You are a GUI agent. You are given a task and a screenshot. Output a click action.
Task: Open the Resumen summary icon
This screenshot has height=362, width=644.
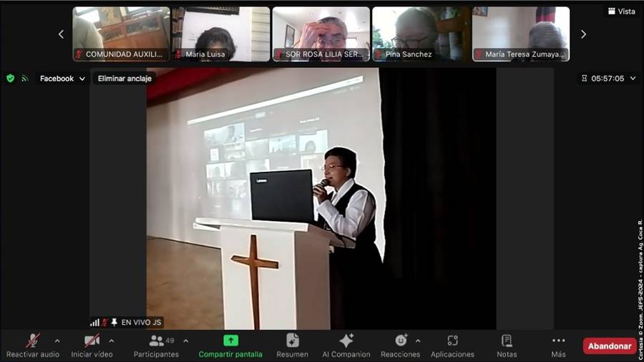click(x=292, y=341)
